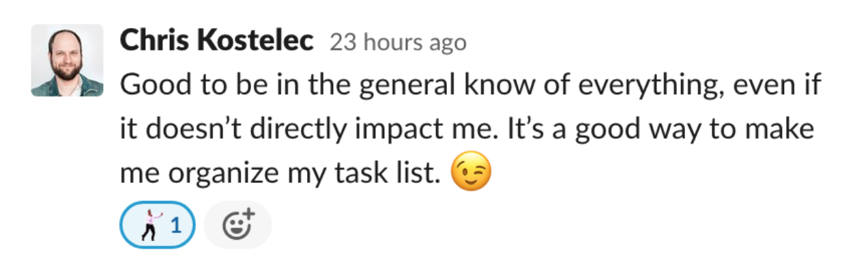
Task: Open the add reaction emoji picker
Action: coord(237,225)
